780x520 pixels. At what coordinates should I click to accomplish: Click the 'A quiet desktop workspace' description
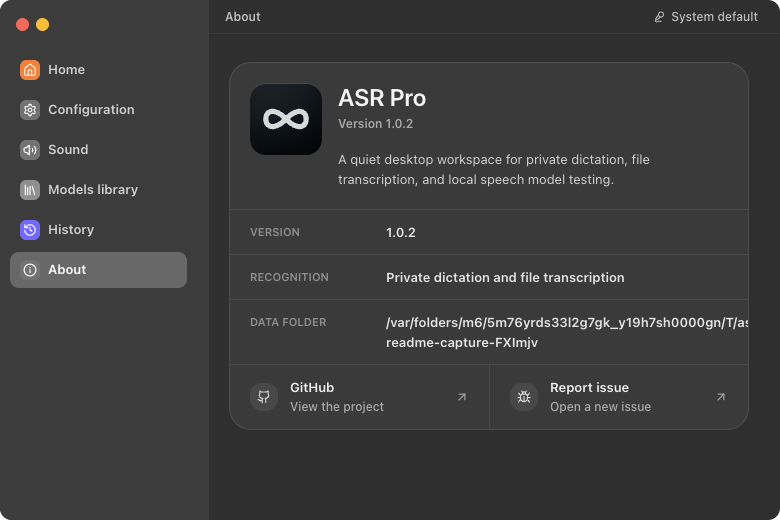click(494, 170)
